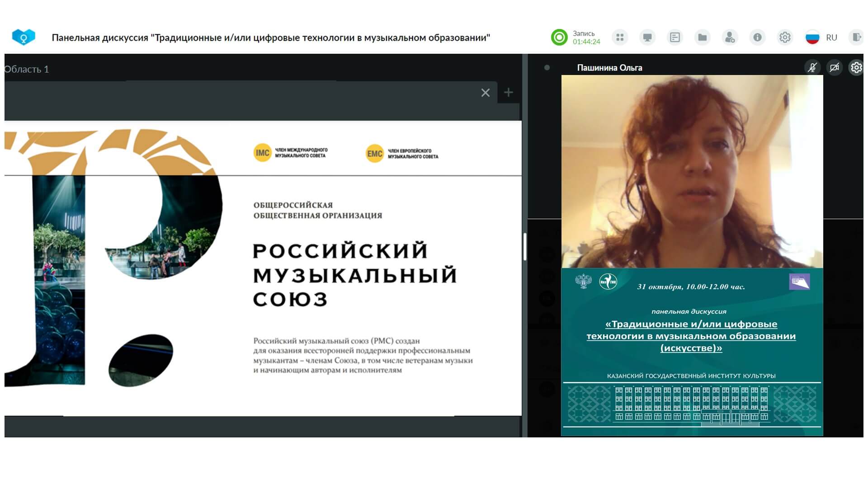Click the recording timer 01:44:24
Image resolution: width=868 pixels, height=488 pixels.
(586, 42)
